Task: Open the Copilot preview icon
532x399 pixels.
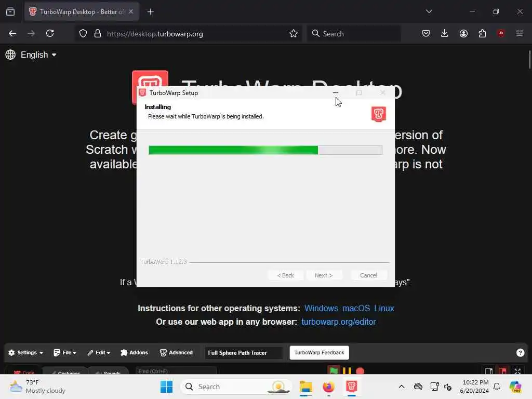Action: (x=515, y=387)
